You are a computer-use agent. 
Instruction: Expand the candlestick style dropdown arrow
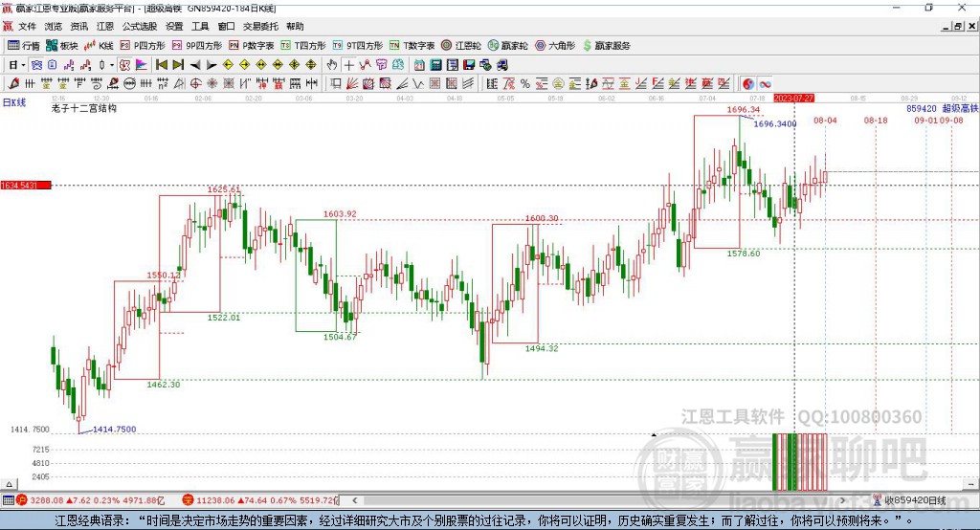click(111, 65)
